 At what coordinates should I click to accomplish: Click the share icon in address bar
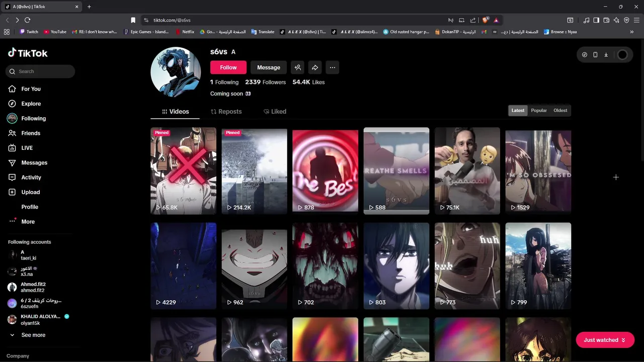473,20
